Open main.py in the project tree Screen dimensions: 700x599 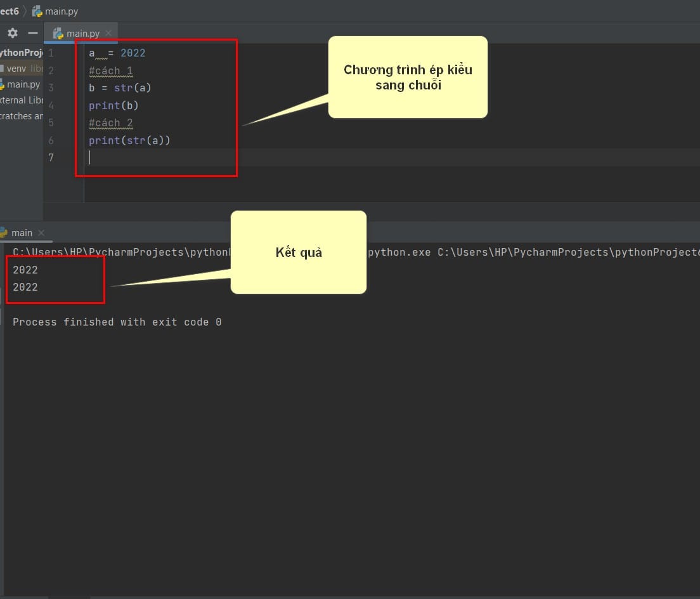point(20,84)
